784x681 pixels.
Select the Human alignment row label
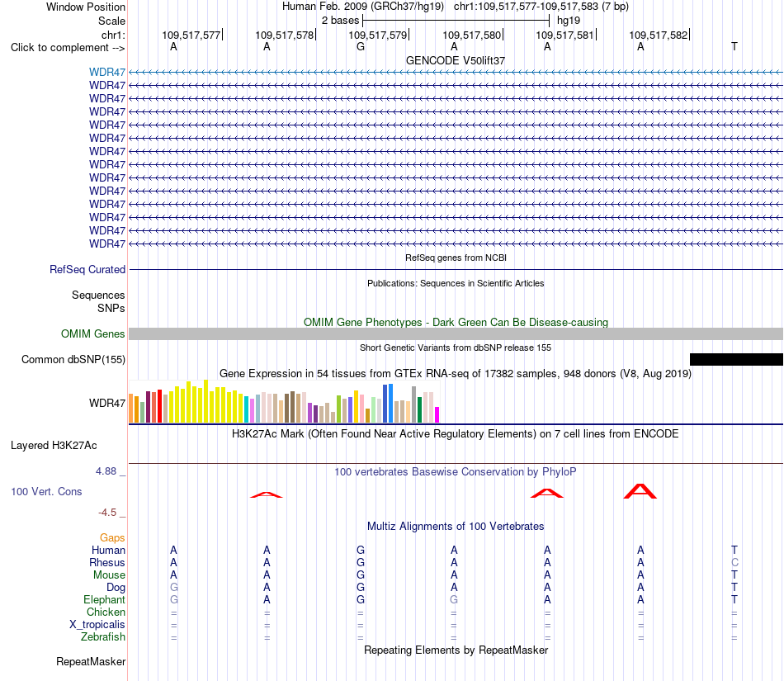[108, 550]
